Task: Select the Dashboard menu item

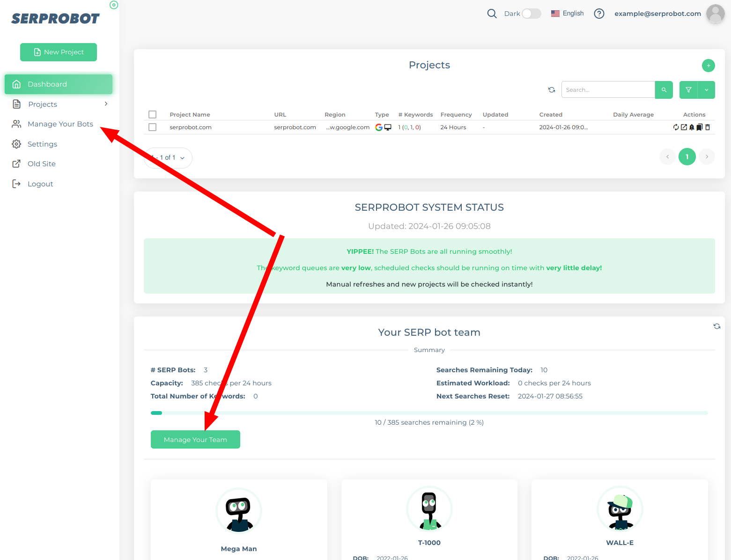Action: click(59, 84)
